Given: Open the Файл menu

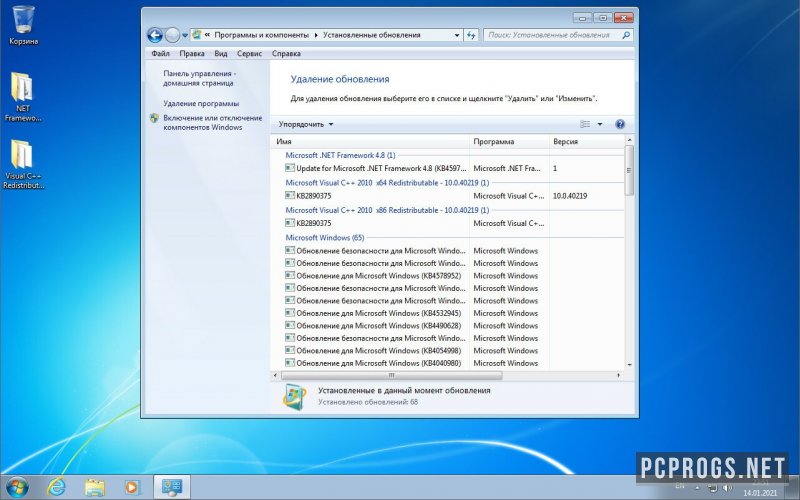Looking at the screenshot, I should click(160, 53).
